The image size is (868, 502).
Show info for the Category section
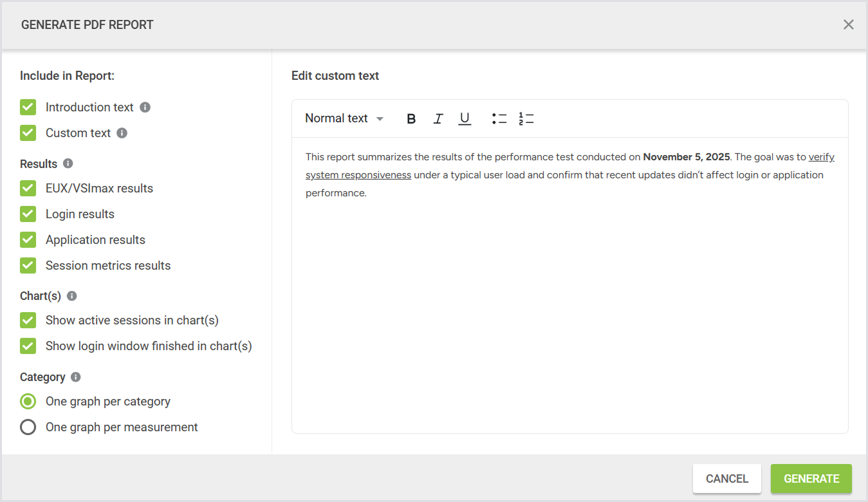pos(76,377)
